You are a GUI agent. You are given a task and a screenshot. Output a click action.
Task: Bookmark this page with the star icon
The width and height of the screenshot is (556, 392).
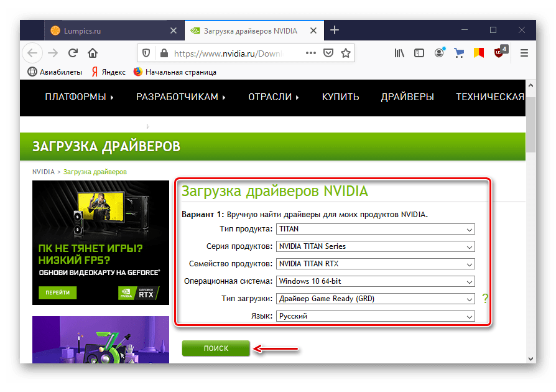[x=345, y=53]
